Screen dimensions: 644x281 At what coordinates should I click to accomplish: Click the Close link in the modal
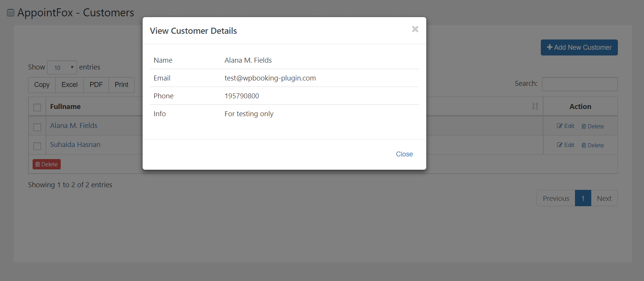pyautogui.click(x=404, y=154)
